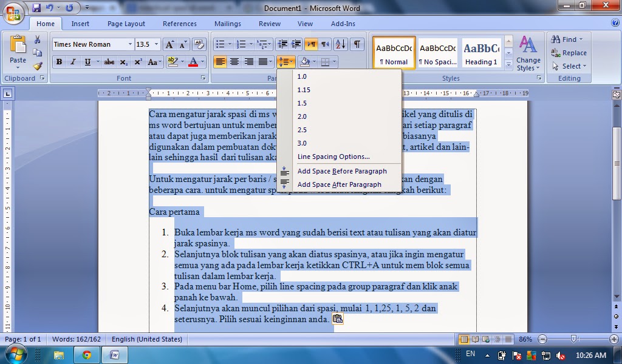Apply red font color swatch
The height and width of the screenshot is (364, 622).
(193, 62)
